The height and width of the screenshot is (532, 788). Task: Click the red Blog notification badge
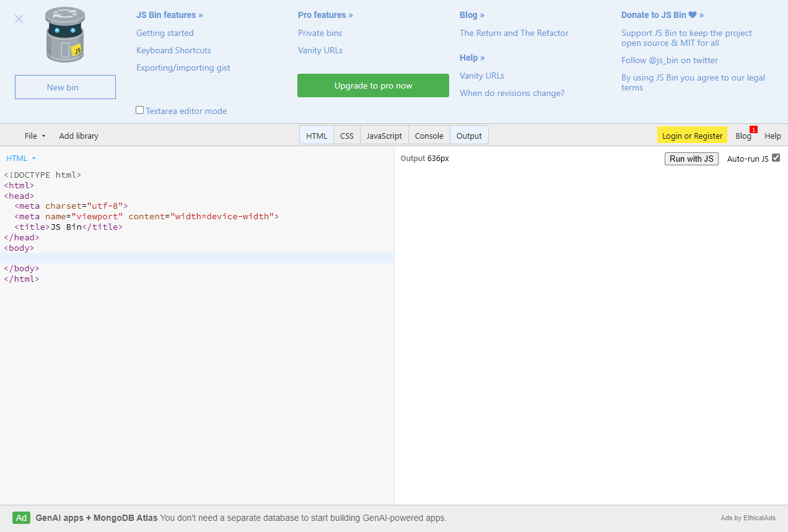click(753, 129)
